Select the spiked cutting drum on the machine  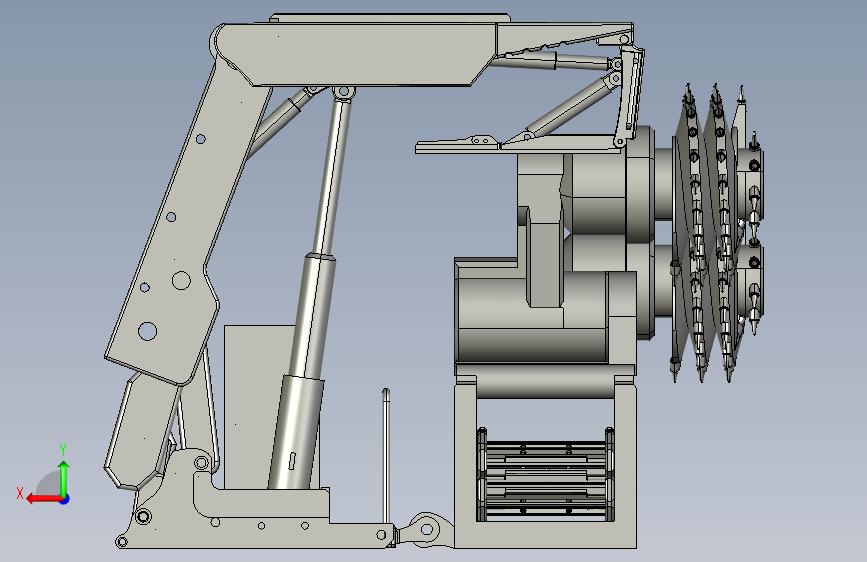coord(717,232)
